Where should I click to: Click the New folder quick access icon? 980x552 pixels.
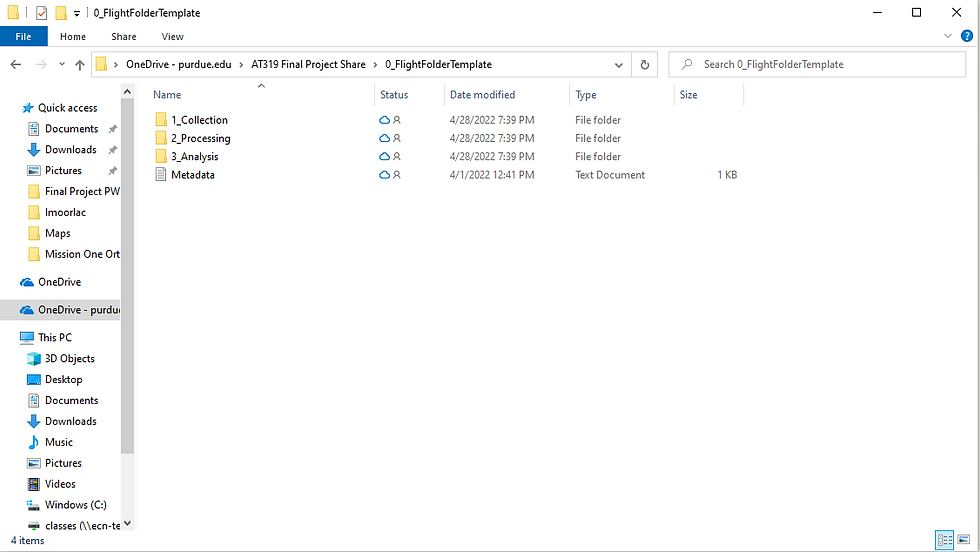[x=61, y=13]
